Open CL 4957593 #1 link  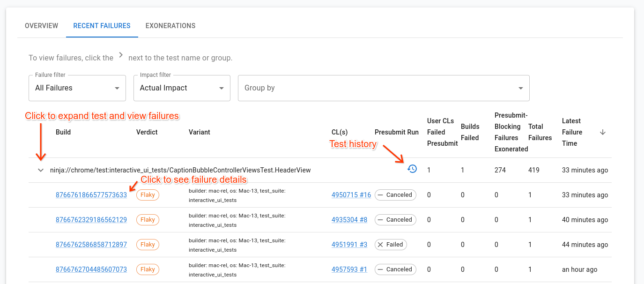(x=349, y=269)
